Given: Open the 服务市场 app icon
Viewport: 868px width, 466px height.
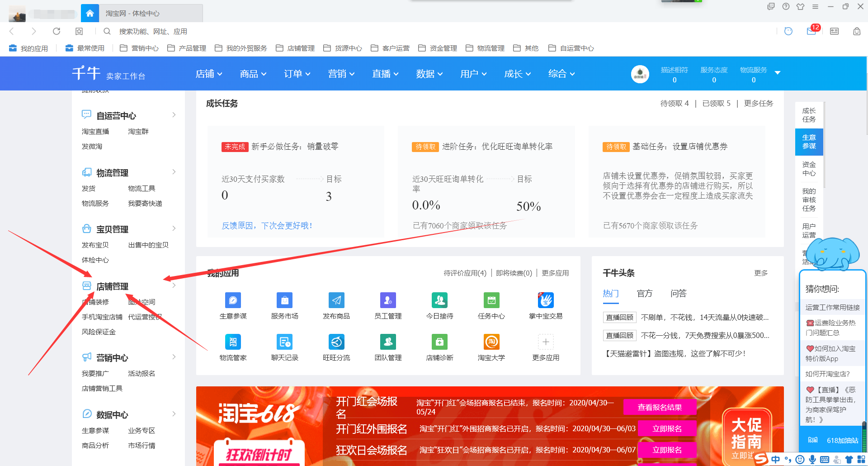Looking at the screenshot, I should [x=284, y=300].
